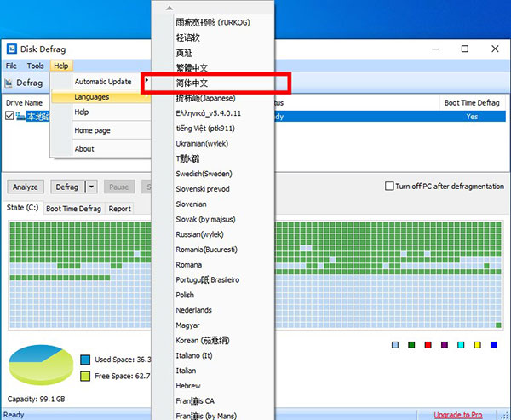This screenshot has width=511, height=420.
Task: Click the red color legend swatch
Action: click(x=428, y=345)
